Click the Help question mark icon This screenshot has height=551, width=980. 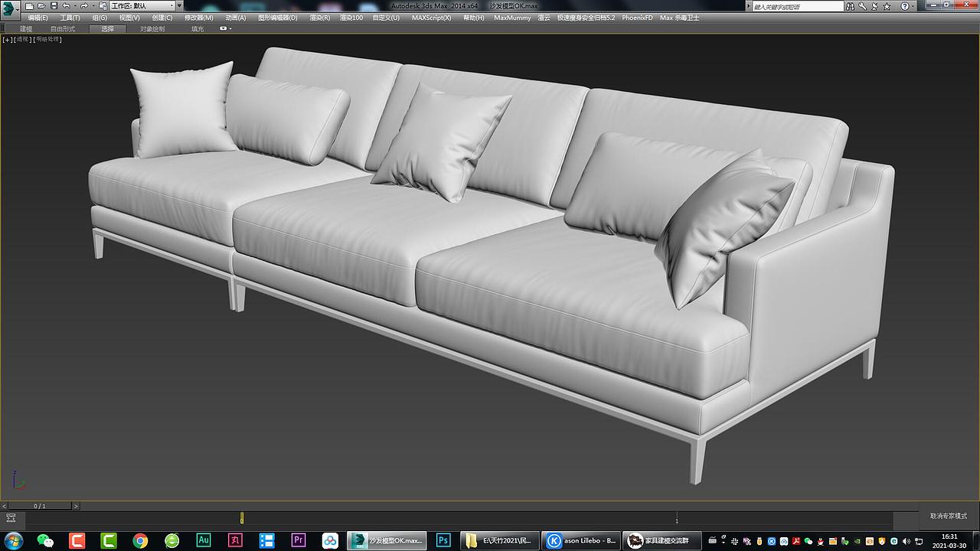pos(905,6)
